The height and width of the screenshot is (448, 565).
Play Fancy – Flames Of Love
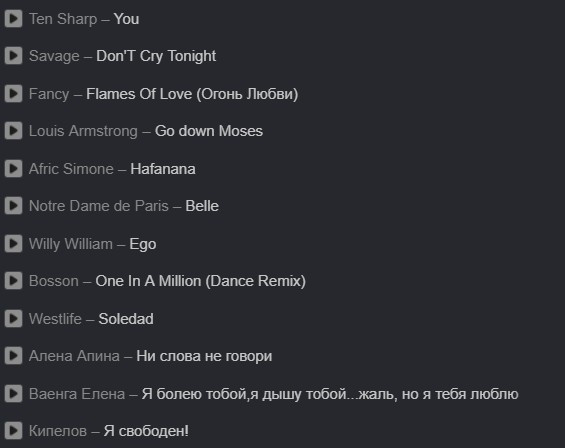13,94
